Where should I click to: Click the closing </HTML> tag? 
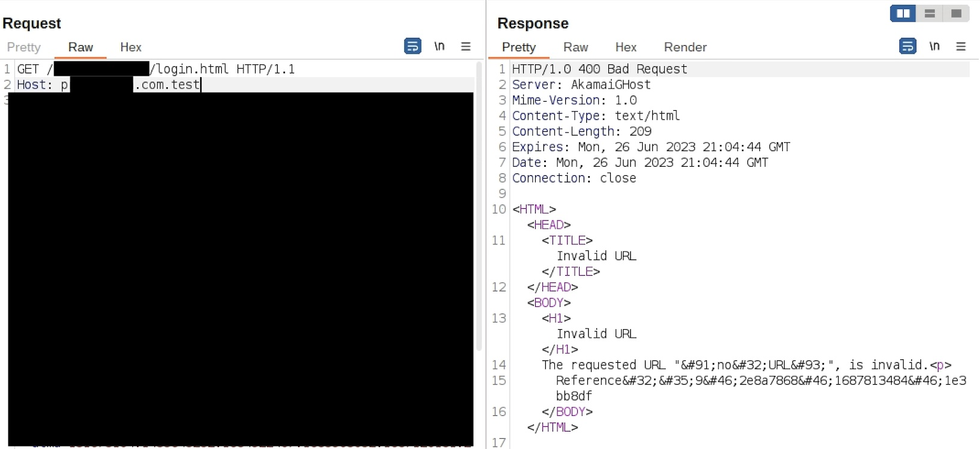pos(553,428)
